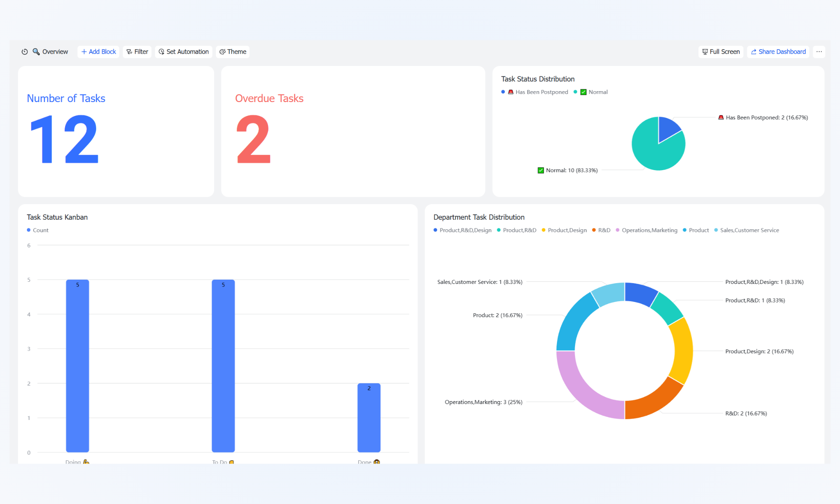Click the refresh history clock icon
This screenshot has height=504, width=840.
pyautogui.click(x=25, y=52)
